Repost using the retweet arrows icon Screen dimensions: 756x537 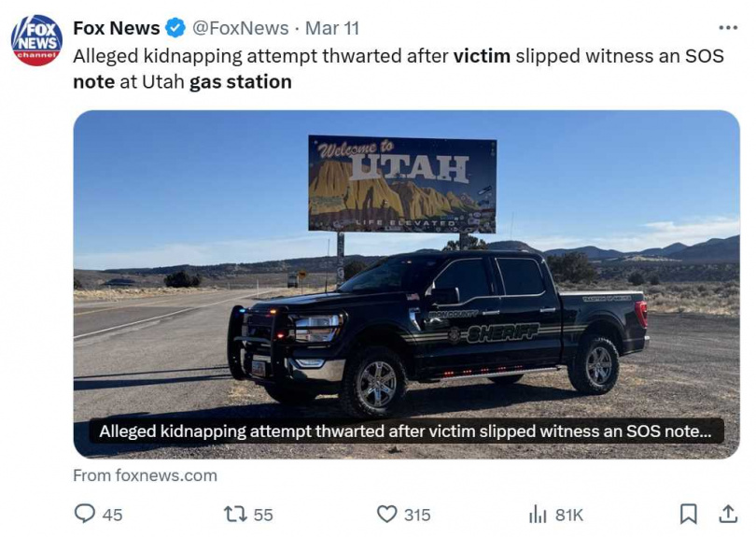point(235,514)
